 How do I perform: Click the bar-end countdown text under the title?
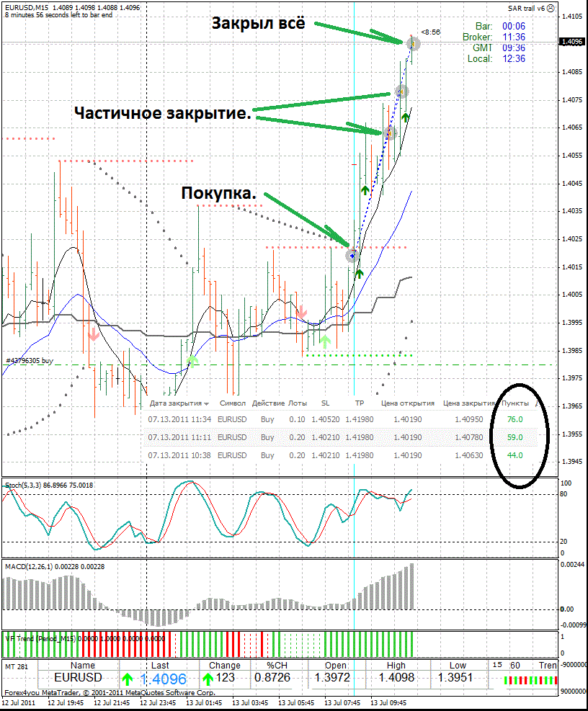(x=58, y=15)
